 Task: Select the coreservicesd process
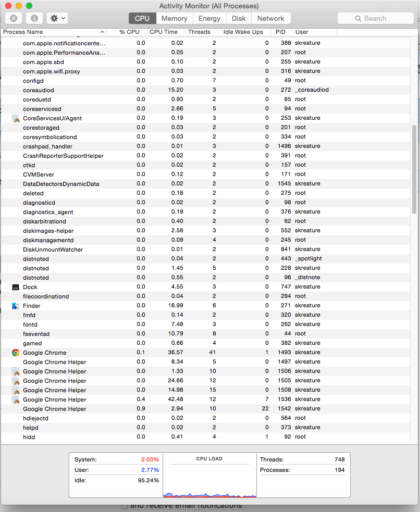[206, 109]
